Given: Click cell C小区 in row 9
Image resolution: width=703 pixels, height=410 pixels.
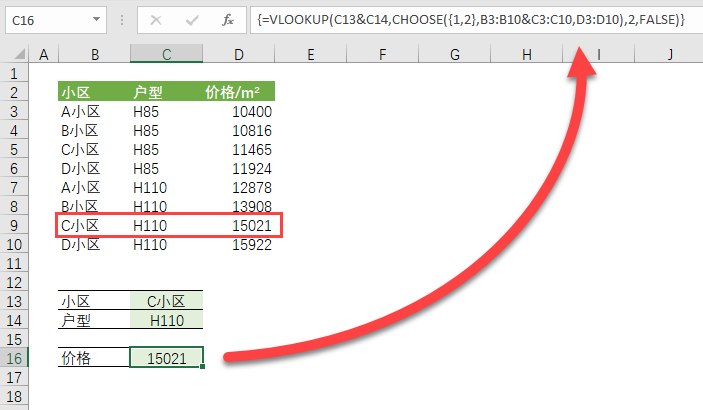Looking at the screenshot, I should click(x=94, y=225).
